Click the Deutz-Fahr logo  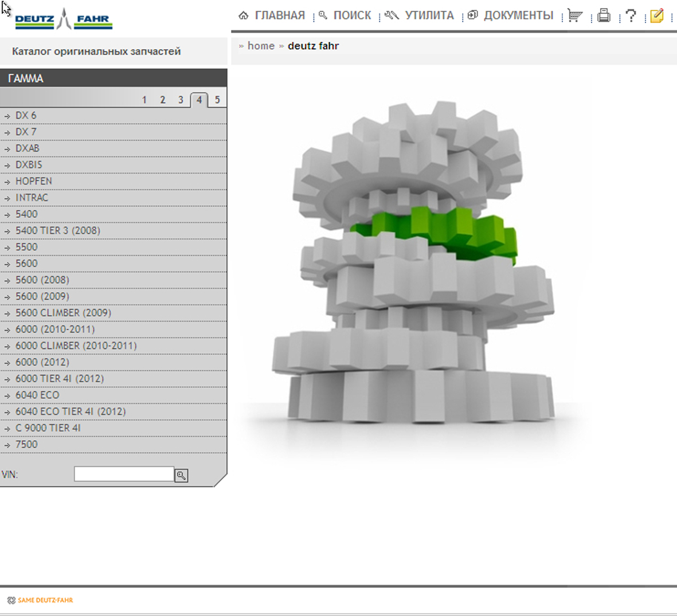click(x=63, y=19)
